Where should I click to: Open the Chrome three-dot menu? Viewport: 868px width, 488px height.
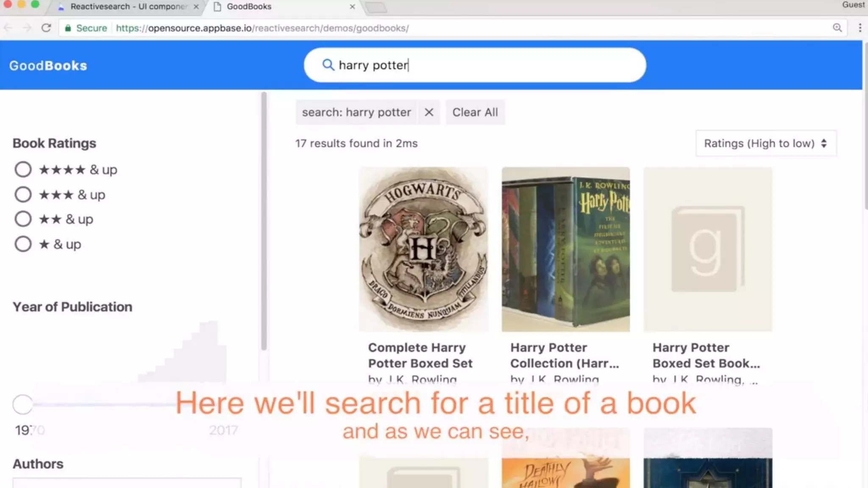pos(860,28)
